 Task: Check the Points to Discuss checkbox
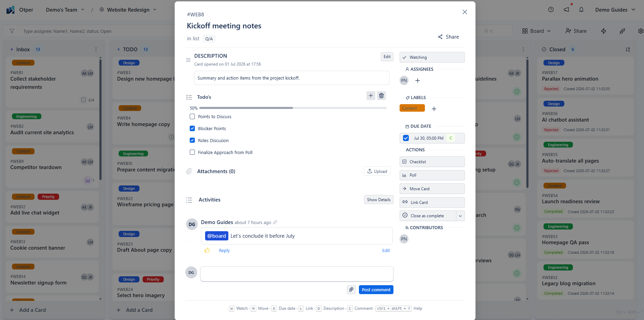point(192,116)
